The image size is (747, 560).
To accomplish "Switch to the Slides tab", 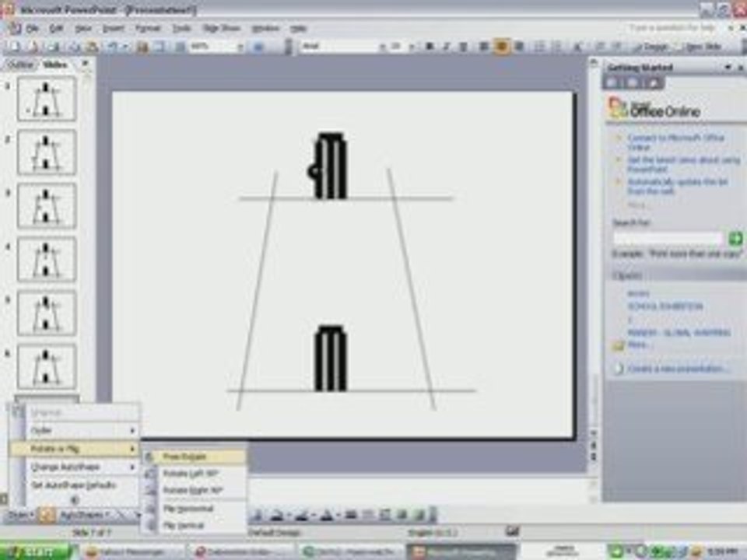I will click(x=55, y=65).
